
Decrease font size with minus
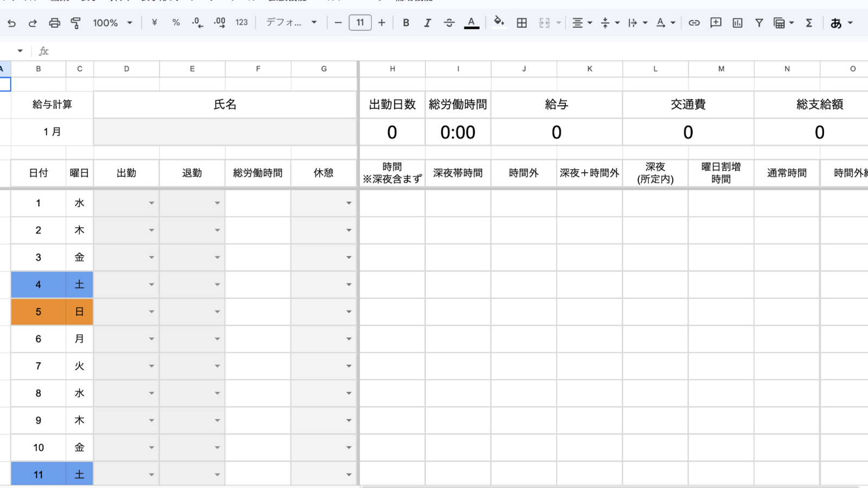tap(338, 23)
